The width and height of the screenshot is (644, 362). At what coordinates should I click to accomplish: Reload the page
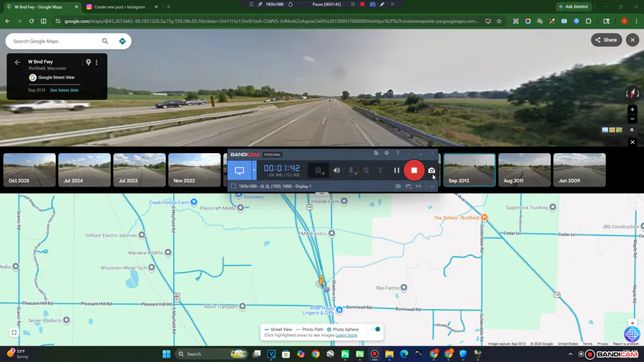31,21
